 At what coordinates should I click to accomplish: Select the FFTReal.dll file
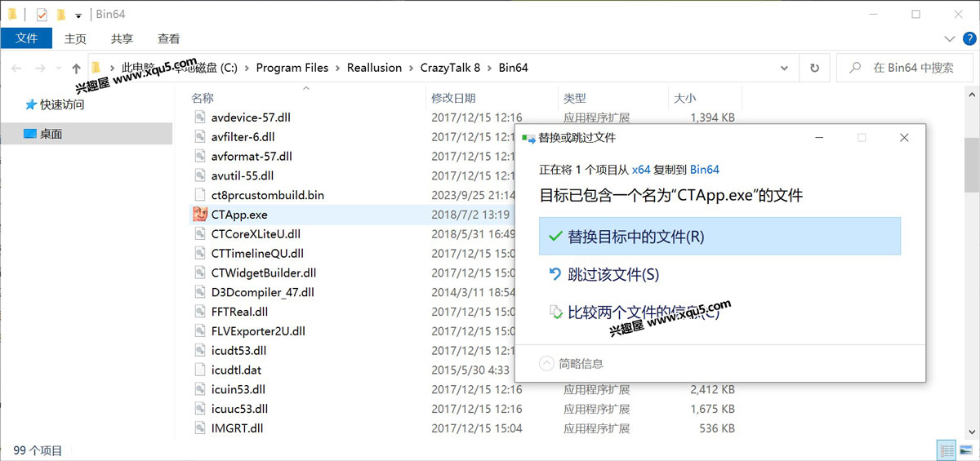coord(239,312)
